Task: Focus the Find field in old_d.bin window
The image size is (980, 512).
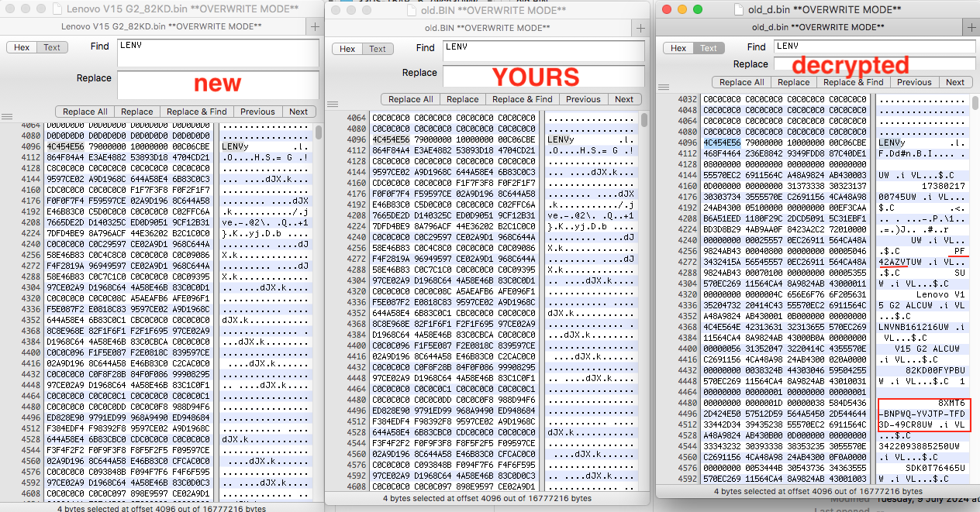Action: pyautogui.click(x=875, y=46)
